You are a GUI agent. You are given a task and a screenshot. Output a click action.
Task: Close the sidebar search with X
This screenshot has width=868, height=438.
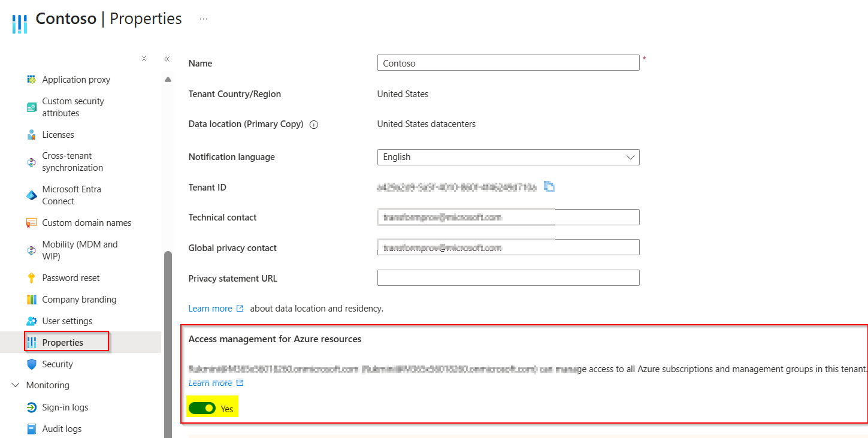tap(144, 59)
